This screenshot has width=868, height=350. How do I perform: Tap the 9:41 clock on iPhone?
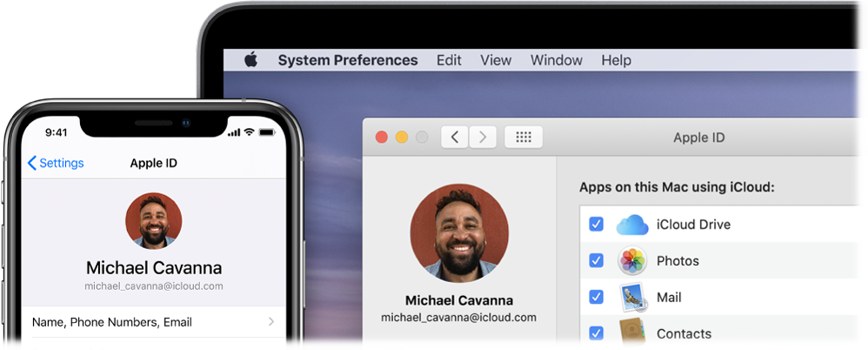[56, 132]
